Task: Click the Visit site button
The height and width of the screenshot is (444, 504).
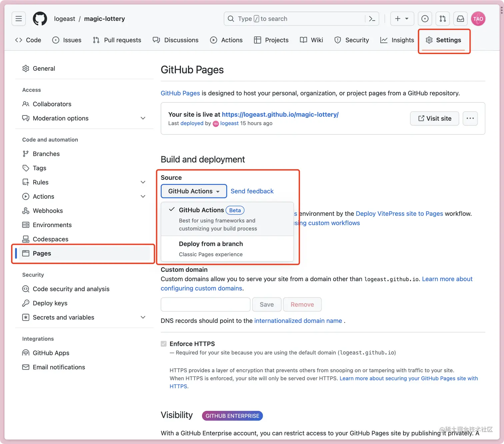Action: tap(434, 118)
